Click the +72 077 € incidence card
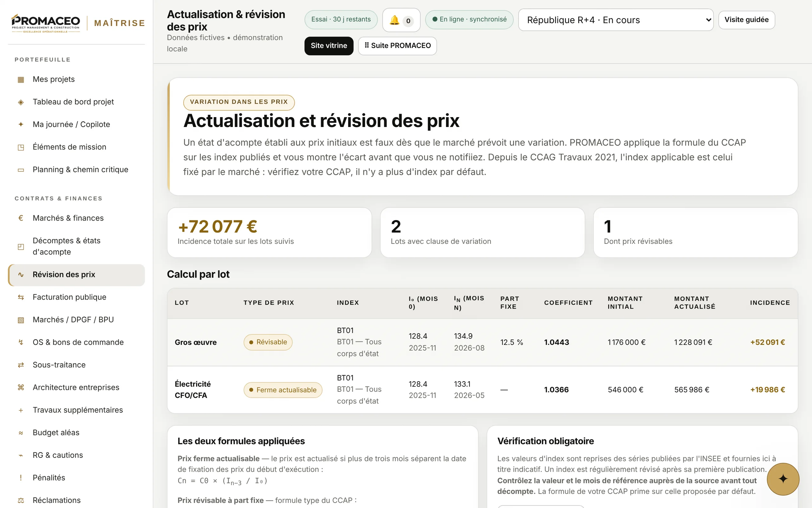The height and width of the screenshot is (508, 812). click(x=269, y=232)
